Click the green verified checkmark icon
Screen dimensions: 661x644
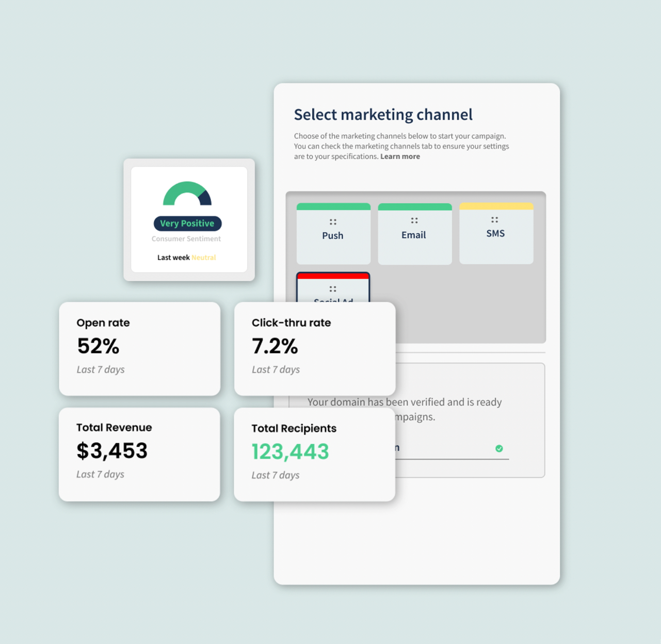point(499,448)
